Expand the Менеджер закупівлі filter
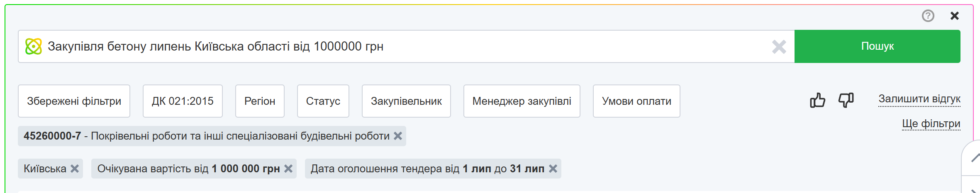980x193 pixels. [x=522, y=101]
